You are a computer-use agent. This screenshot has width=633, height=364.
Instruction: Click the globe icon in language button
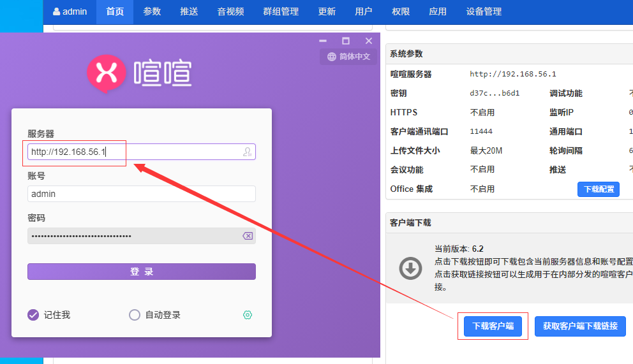331,57
